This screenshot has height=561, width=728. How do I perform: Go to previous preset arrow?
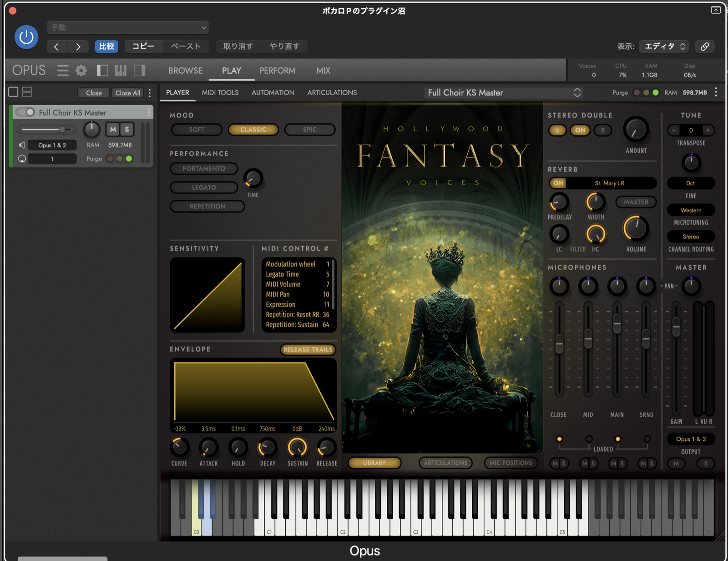click(57, 46)
